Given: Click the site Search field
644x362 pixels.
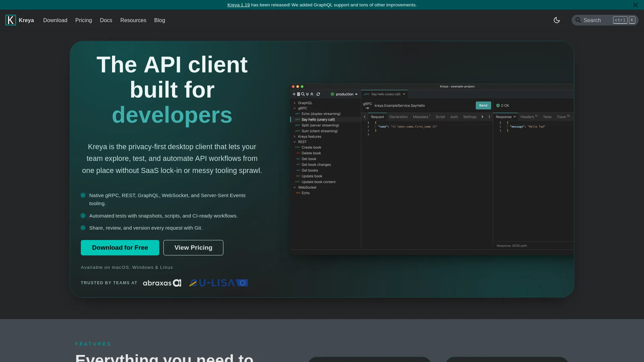Looking at the screenshot, I should point(605,20).
